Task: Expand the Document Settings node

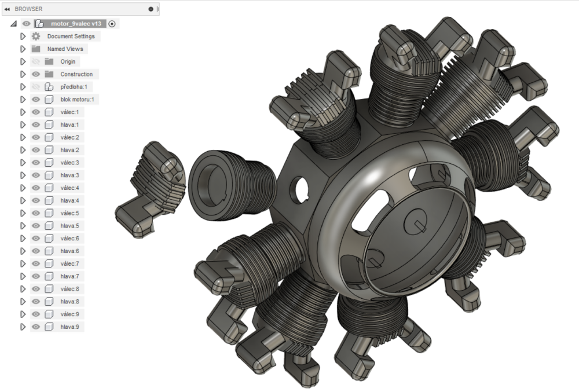Action: pyautogui.click(x=23, y=36)
